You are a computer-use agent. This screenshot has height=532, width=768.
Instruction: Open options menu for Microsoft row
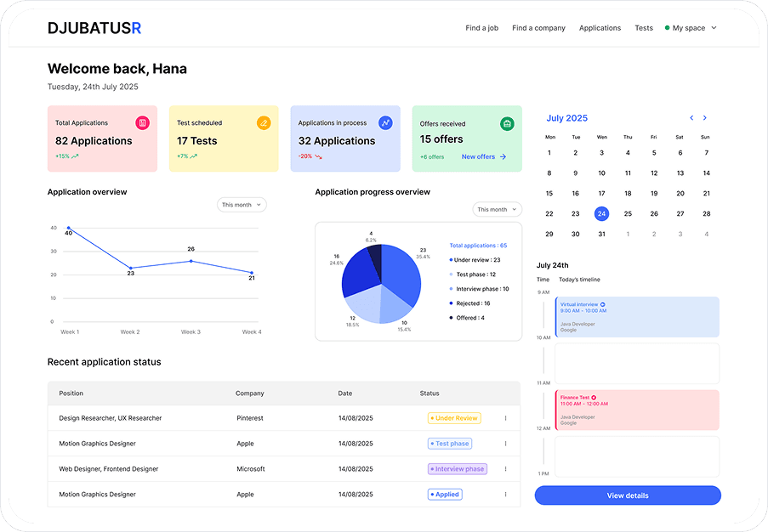pyautogui.click(x=505, y=469)
